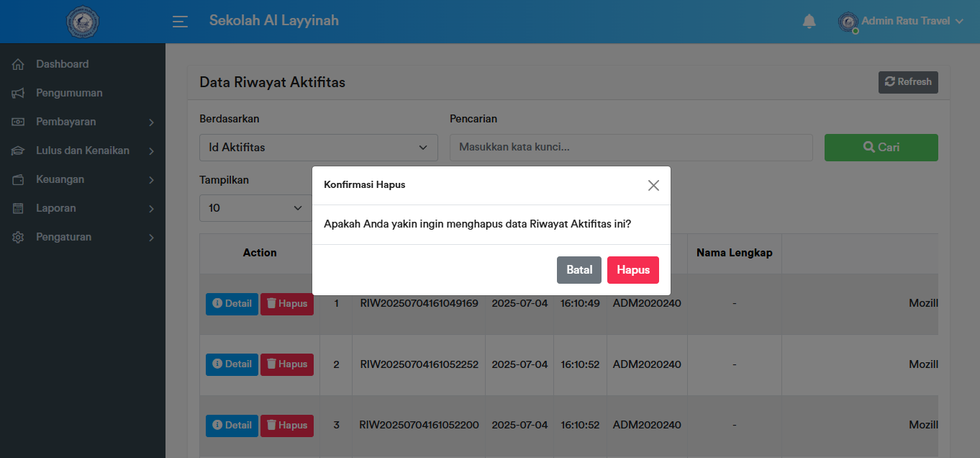
Task: Click the hamburger menu toggle icon
Action: (180, 22)
